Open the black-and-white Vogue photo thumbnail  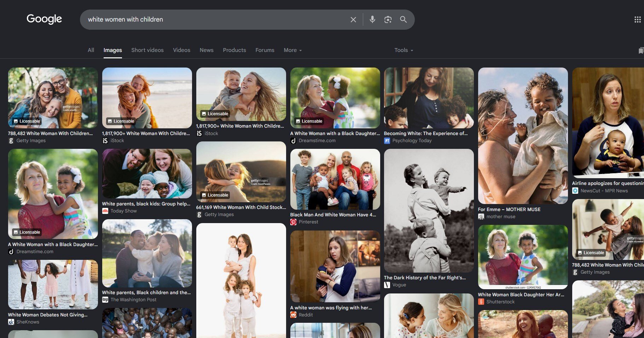pos(429,211)
